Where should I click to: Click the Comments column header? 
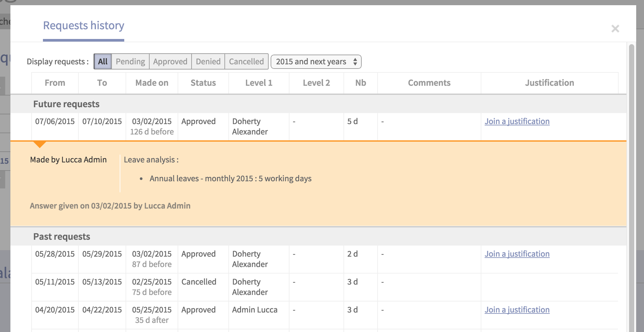click(x=429, y=83)
